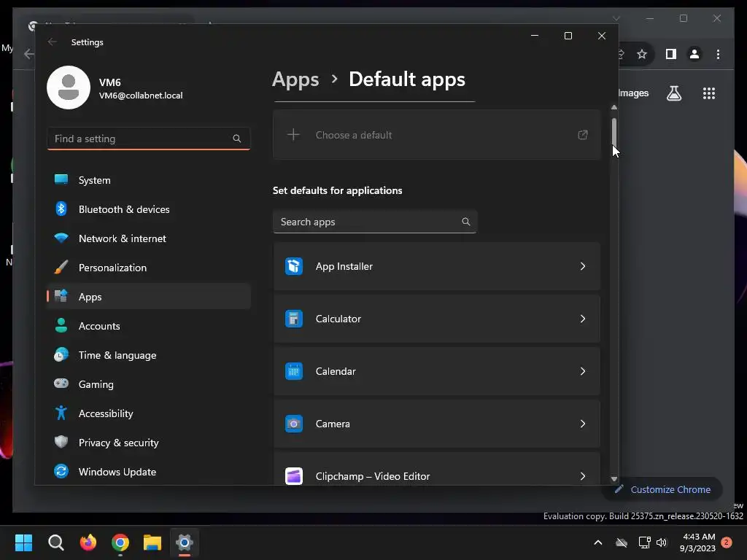Click the Labs flask icon in Chrome
The image size is (747, 560).
coord(673,93)
